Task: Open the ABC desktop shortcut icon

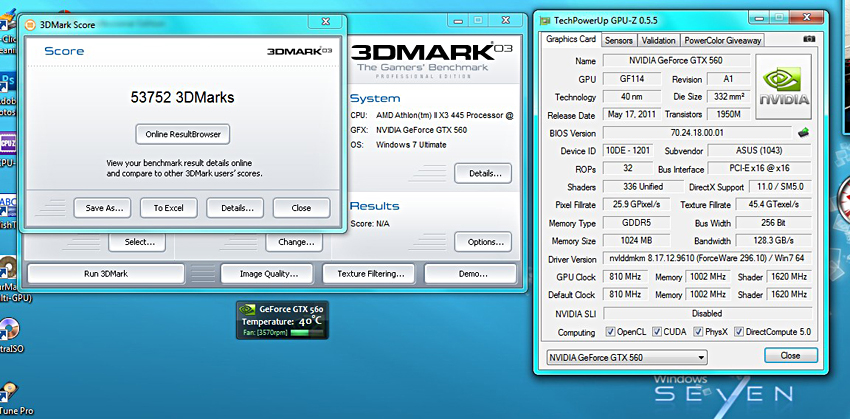Action: pos(8,211)
